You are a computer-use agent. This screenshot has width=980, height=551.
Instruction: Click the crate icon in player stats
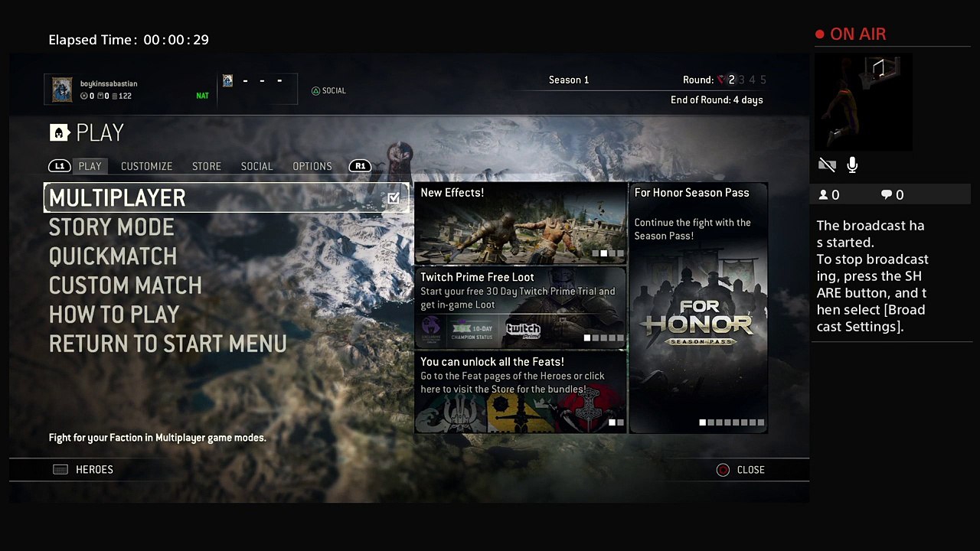[100, 96]
